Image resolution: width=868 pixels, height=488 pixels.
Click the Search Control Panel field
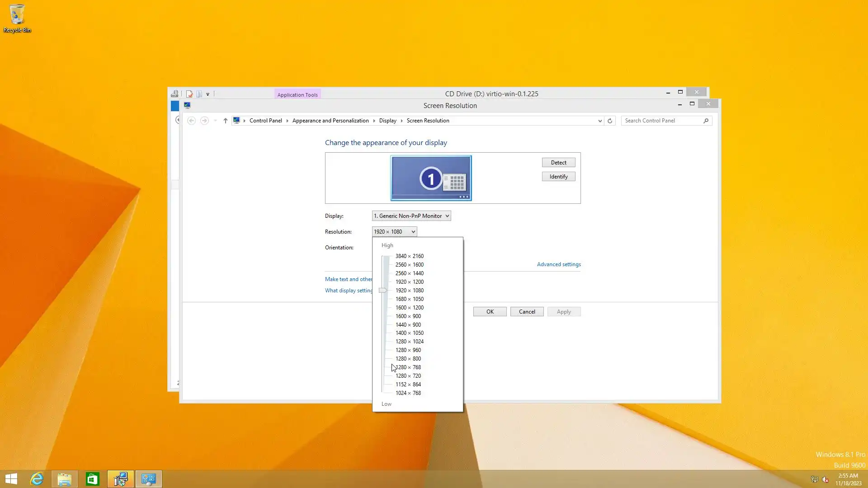662,121
